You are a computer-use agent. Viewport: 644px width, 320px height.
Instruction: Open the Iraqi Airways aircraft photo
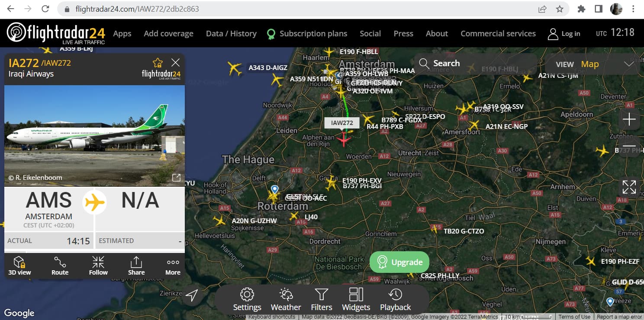point(94,136)
